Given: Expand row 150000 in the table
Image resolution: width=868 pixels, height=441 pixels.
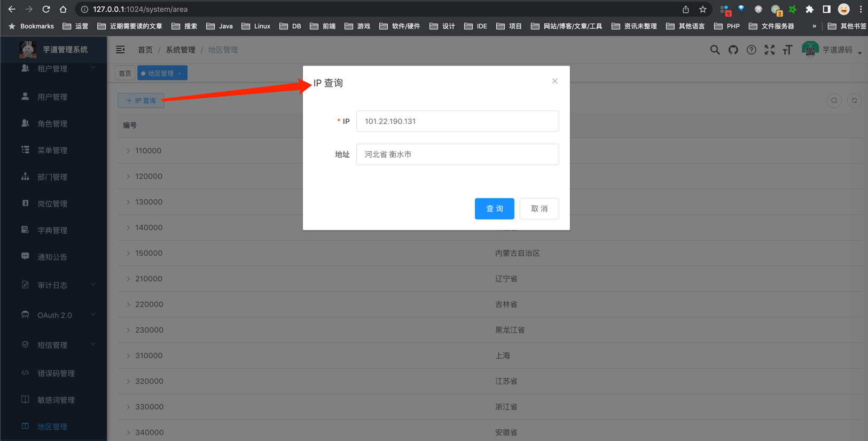Looking at the screenshot, I should tap(128, 253).
